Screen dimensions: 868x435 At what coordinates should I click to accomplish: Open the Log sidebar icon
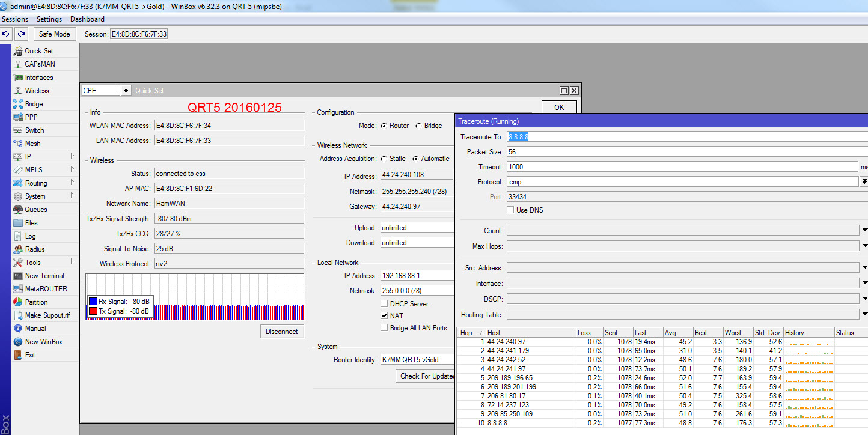click(x=18, y=236)
